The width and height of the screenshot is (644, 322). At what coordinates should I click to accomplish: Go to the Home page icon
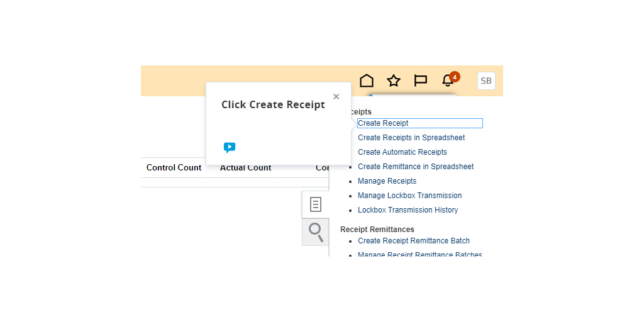(x=367, y=80)
